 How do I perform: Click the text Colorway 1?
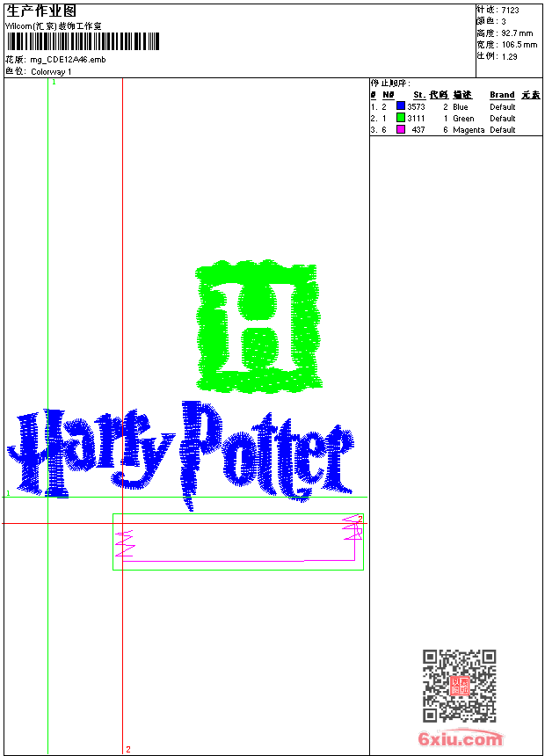(x=51, y=72)
